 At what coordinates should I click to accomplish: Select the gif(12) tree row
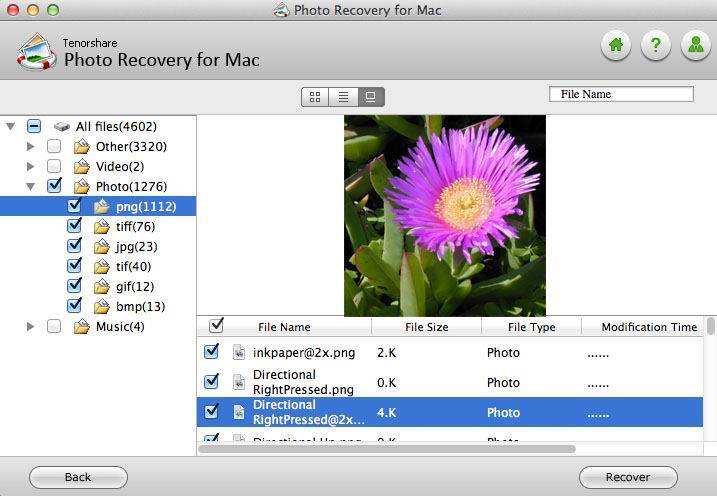(98, 287)
